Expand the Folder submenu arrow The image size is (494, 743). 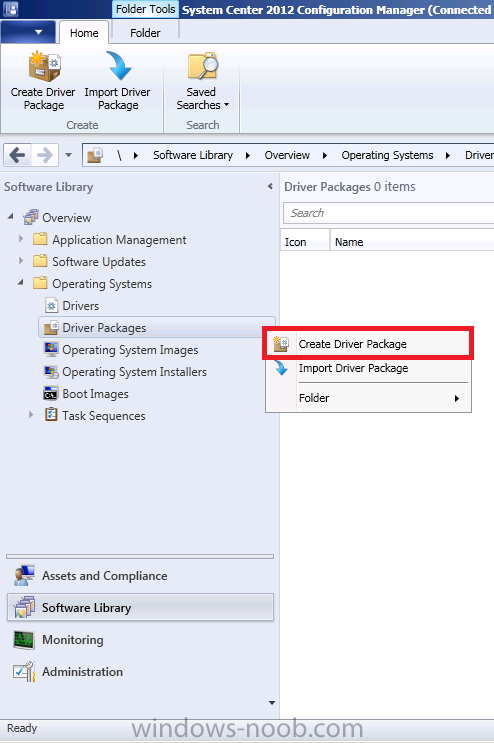coord(457,398)
